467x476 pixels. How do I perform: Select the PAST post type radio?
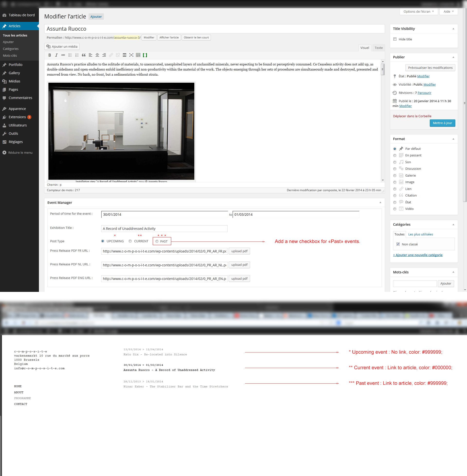(x=157, y=241)
